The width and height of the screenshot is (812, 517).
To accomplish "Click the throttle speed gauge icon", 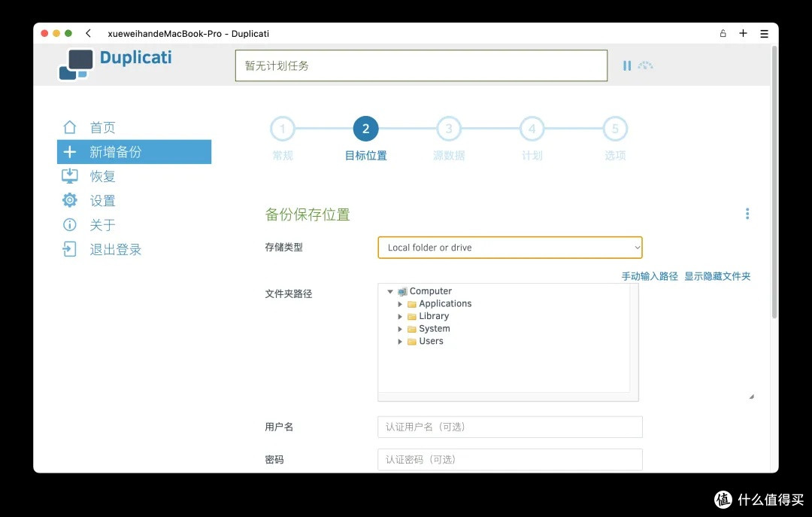I will click(645, 65).
